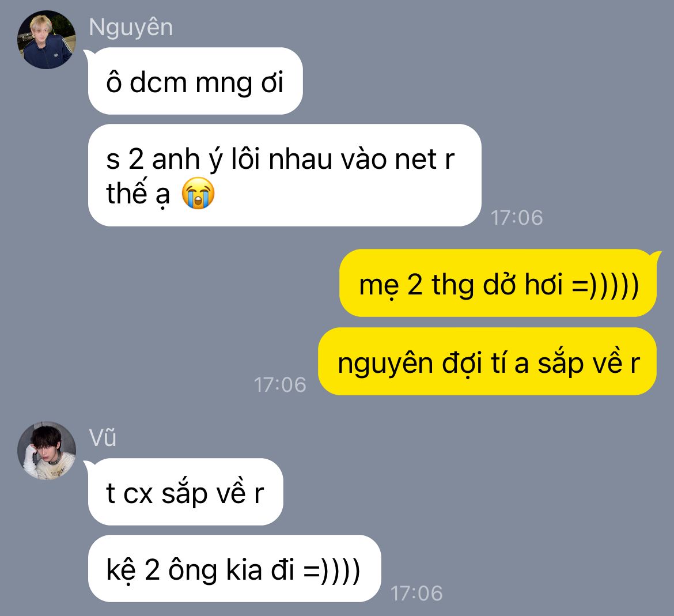The height and width of the screenshot is (616, 674).
Task: Select yellow message 'mẹ 2 thg dở hơi'
Action: coord(498,283)
